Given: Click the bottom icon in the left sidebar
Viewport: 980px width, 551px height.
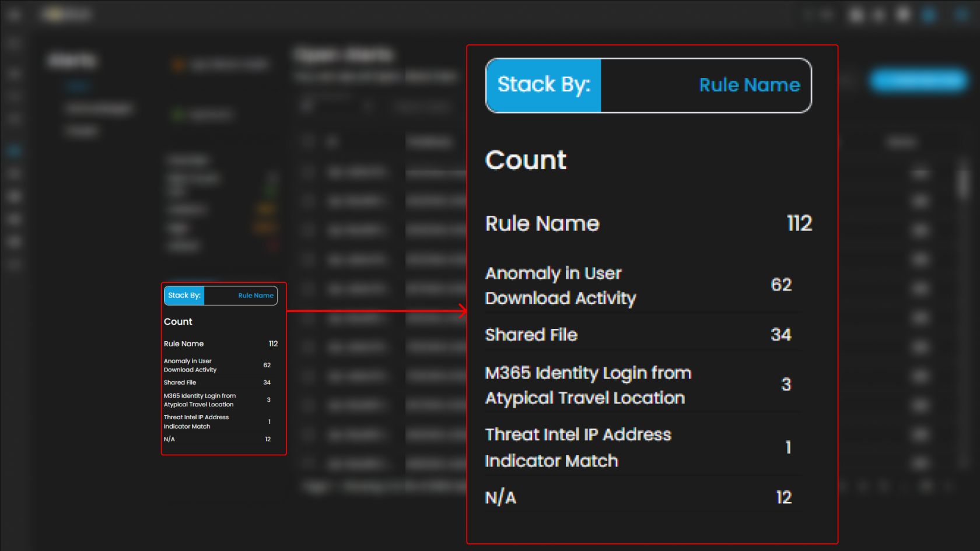Looking at the screenshot, I should pos(15,265).
